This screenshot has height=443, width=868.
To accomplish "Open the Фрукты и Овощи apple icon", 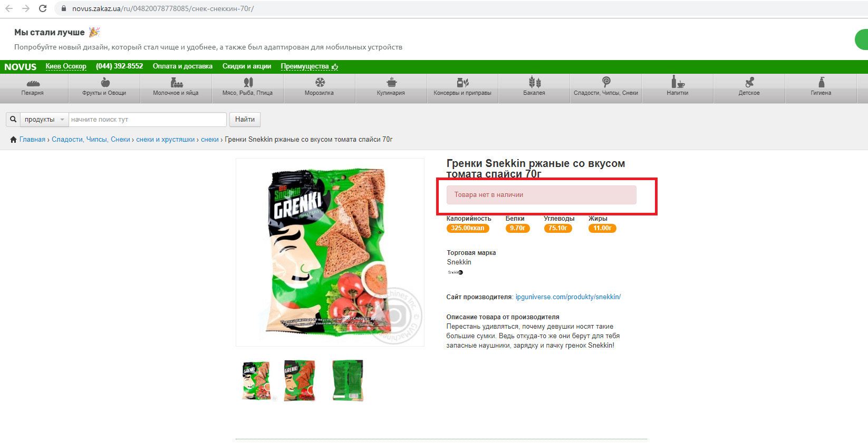I will pos(105,82).
